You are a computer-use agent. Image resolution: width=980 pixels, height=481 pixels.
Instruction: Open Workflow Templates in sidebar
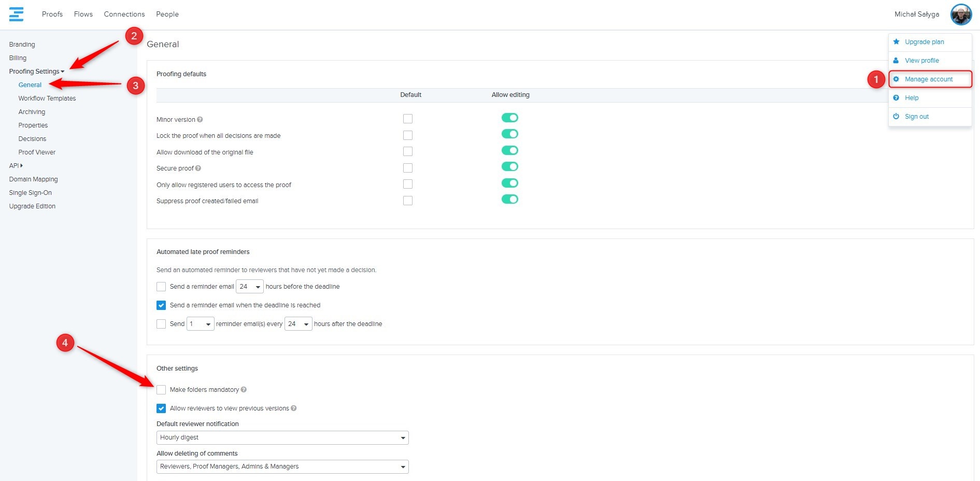47,98
